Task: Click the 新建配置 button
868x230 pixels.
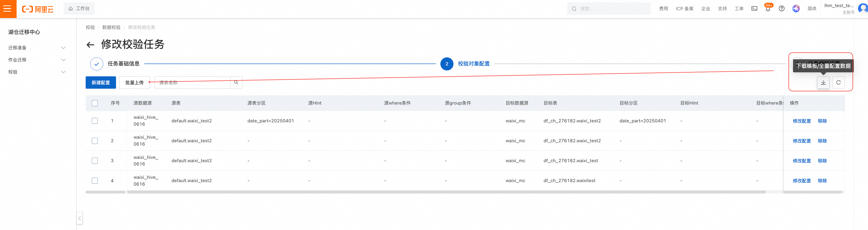Action: pyautogui.click(x=101, y=83)
